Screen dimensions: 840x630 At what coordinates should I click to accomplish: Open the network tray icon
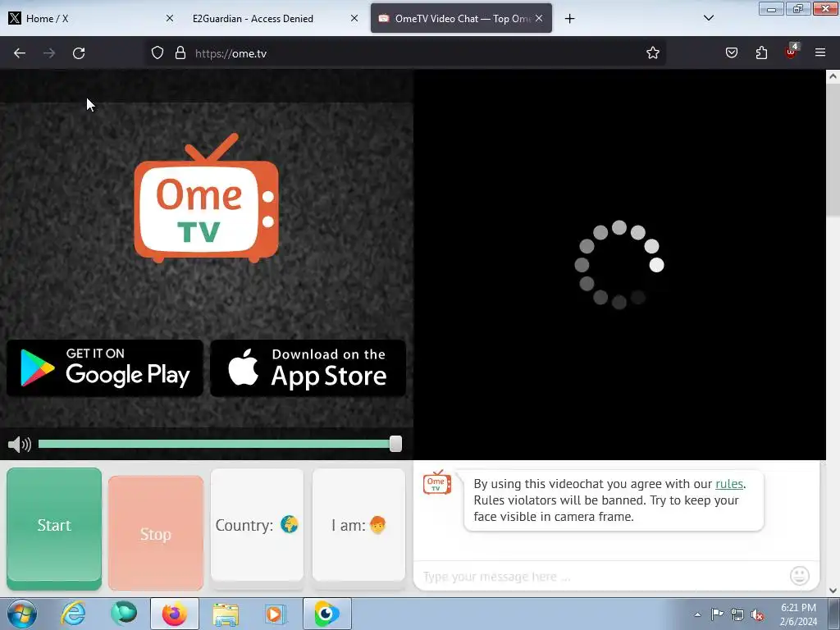click(x=737, y=614)
